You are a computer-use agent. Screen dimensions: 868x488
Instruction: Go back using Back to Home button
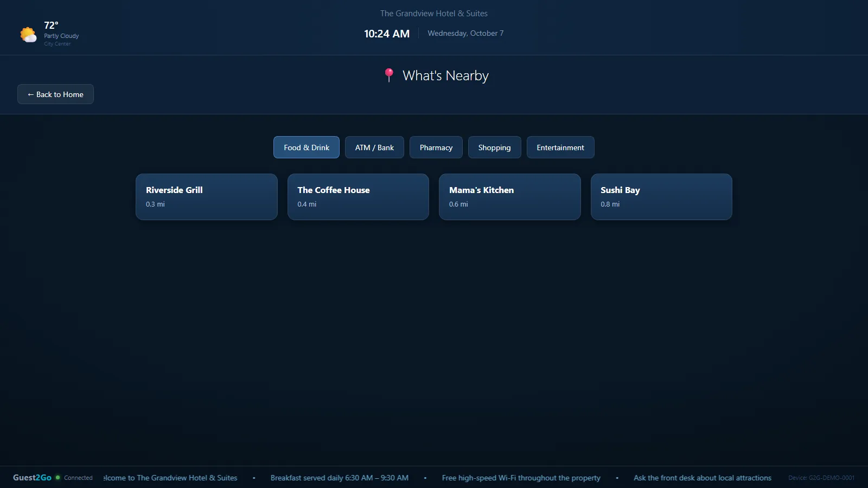55,94
